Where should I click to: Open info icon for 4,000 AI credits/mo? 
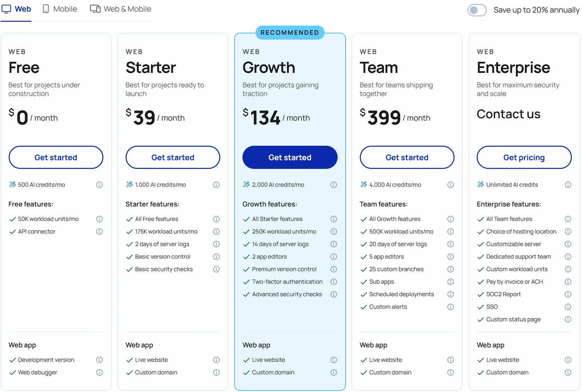tap(451, 185)
